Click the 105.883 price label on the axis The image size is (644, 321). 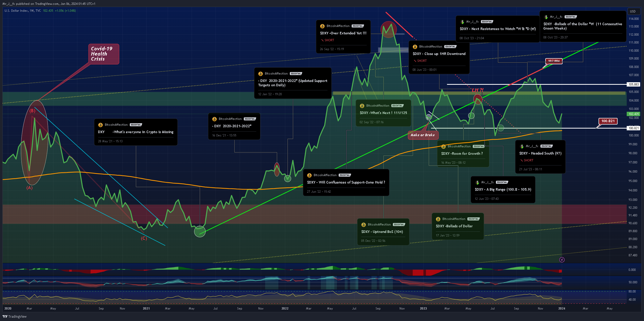tap(634, 85)
